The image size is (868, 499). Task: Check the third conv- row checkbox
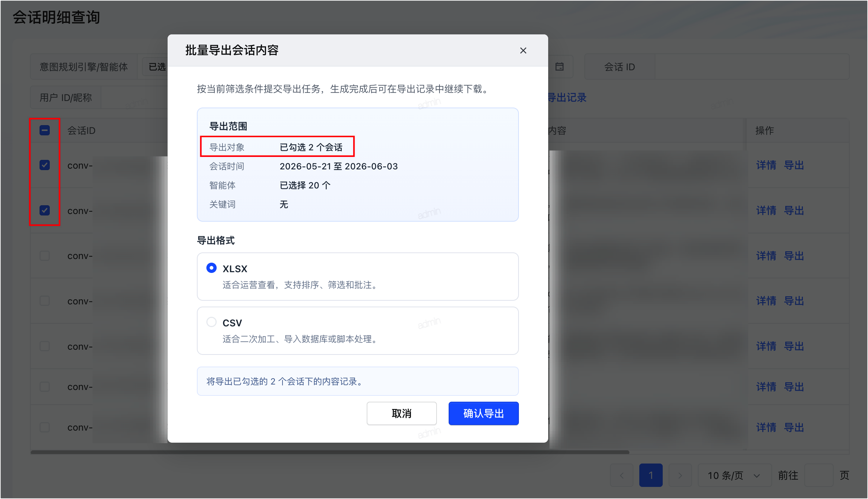coord(45,256)
